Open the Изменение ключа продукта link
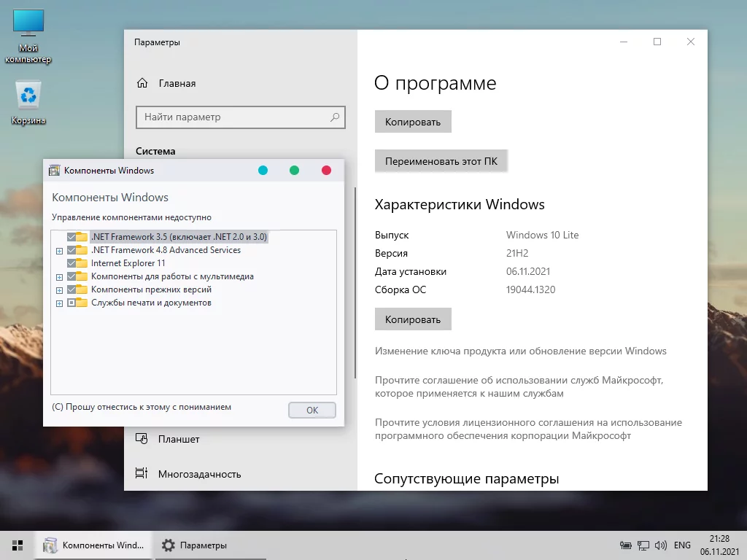Screen dimensions: 747x560 (520, 351)
